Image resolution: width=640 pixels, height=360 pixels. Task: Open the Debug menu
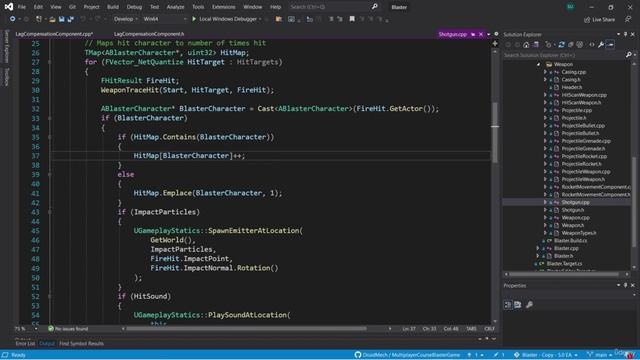(x=134, y=7)
